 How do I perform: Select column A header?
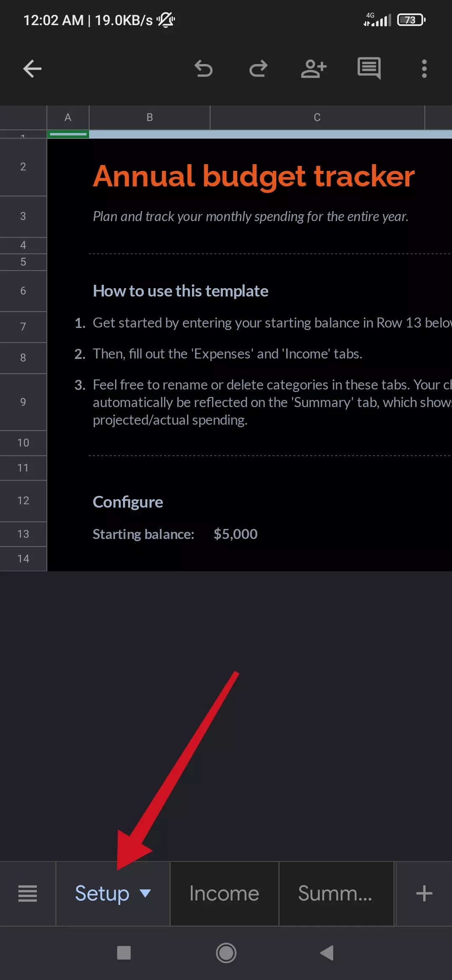coord(68,117)
